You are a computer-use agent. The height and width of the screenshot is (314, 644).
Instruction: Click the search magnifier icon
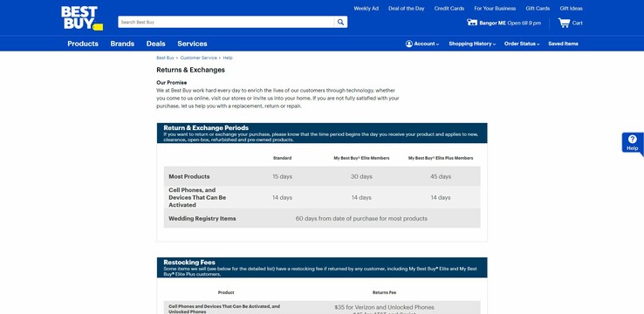point(340,22)
